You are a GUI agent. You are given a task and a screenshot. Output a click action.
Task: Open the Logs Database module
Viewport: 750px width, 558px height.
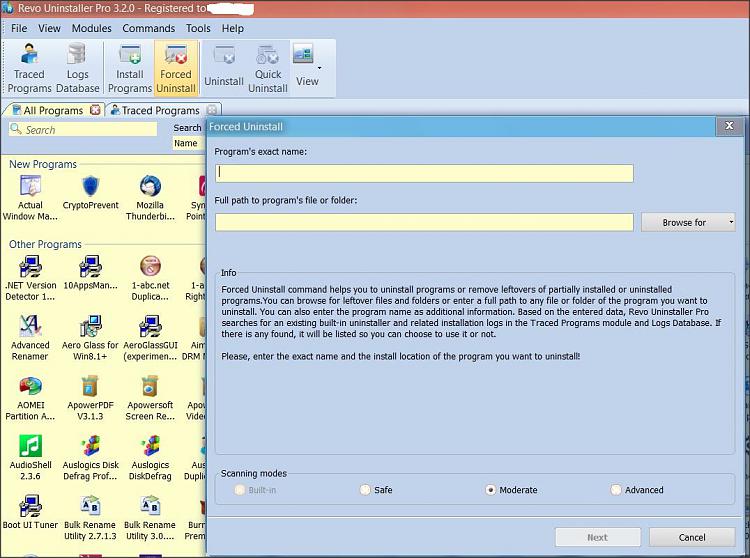pos(77,68)
